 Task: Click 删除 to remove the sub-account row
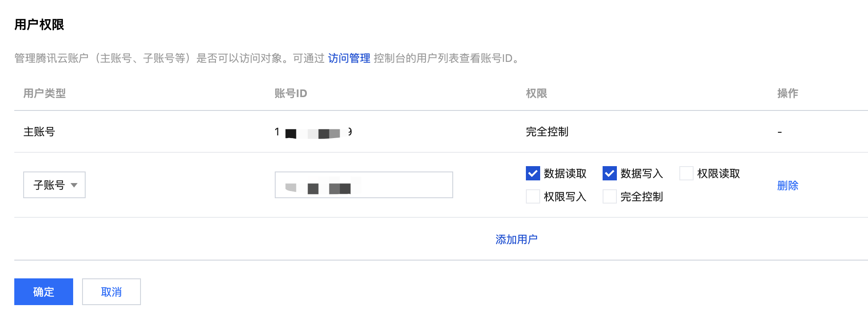(x=788, y=185)
